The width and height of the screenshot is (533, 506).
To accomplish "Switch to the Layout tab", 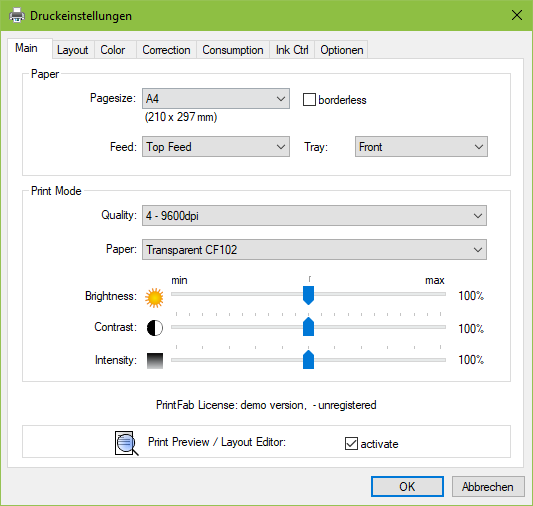I will point(73,50).
